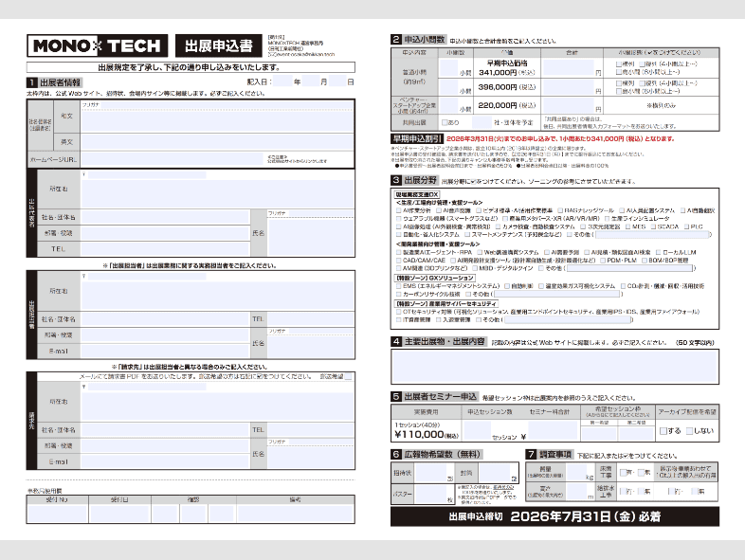Check the 'PLC' checkbox
The width and height of the screenshot is (745, 560).
tap(685, 227)
